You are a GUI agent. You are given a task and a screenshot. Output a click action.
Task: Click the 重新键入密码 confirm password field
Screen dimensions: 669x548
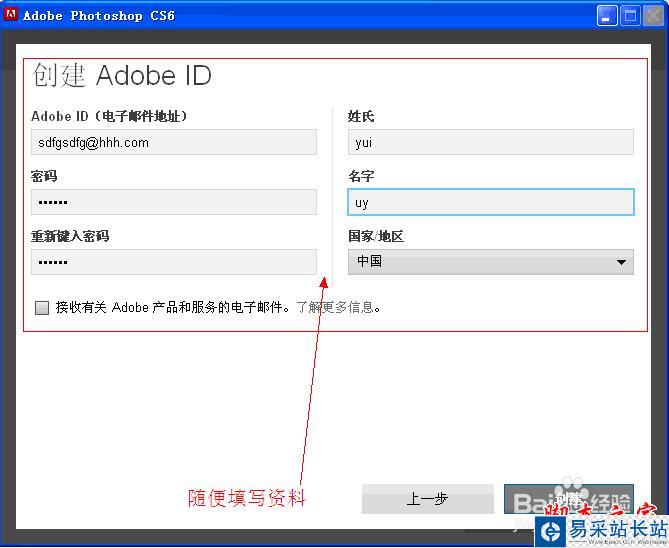pos(174,262)
